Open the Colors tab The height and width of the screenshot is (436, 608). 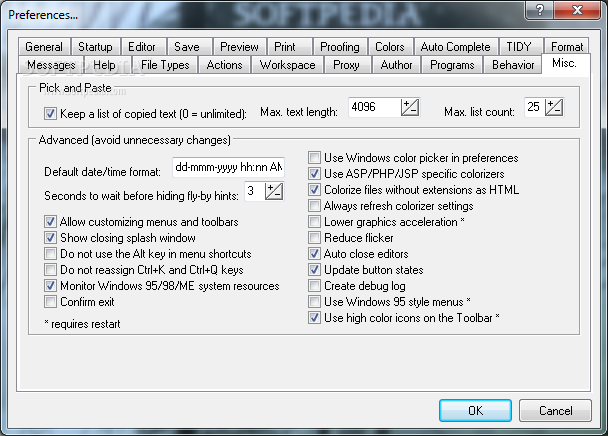coord(389,47)
